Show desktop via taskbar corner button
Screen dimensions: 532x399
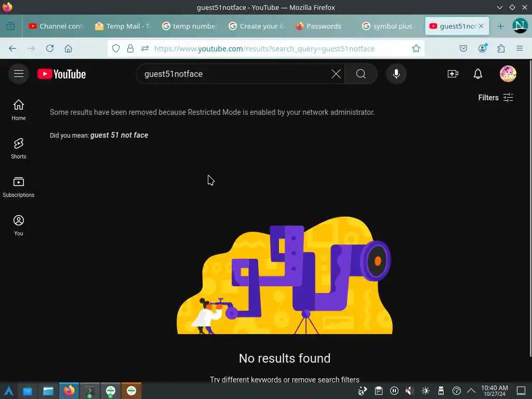(521, 391)
